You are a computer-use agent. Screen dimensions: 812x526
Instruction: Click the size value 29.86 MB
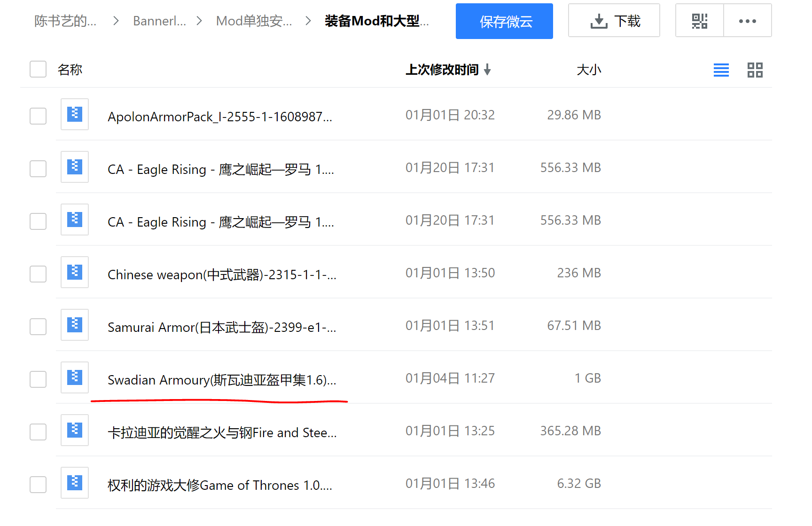coord(574,115)
